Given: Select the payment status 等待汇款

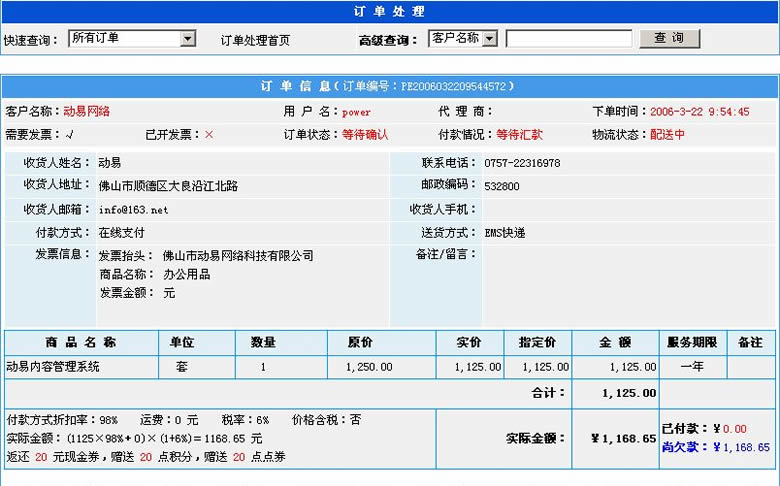Looking at the screenshot, I should tap(519, 134).
